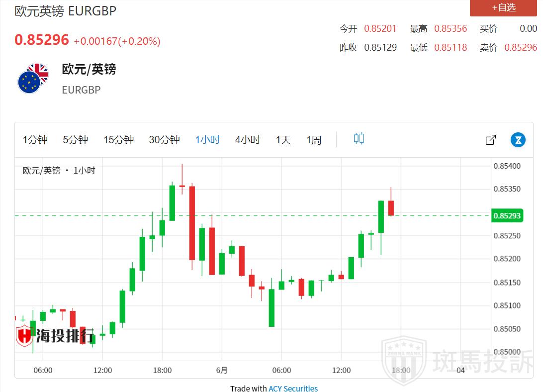Change chart to 4小时 interval
The height and width of the screenshot is (392, 543).
(247, 140)
